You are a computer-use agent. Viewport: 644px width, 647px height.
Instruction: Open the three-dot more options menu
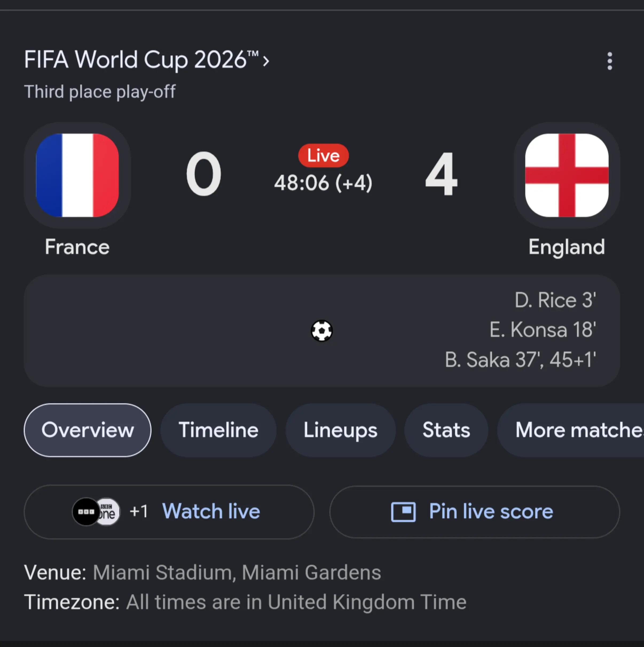610,61
